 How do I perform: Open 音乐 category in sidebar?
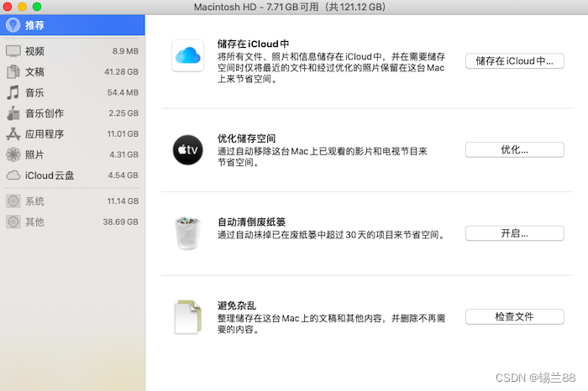click(x=72, y=92)
